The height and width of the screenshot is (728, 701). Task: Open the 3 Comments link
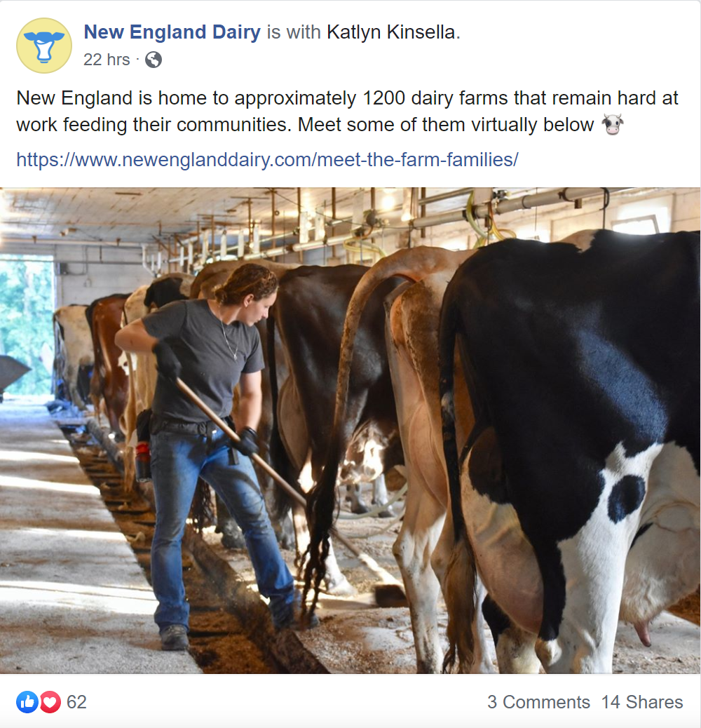[x=538, y=702]
